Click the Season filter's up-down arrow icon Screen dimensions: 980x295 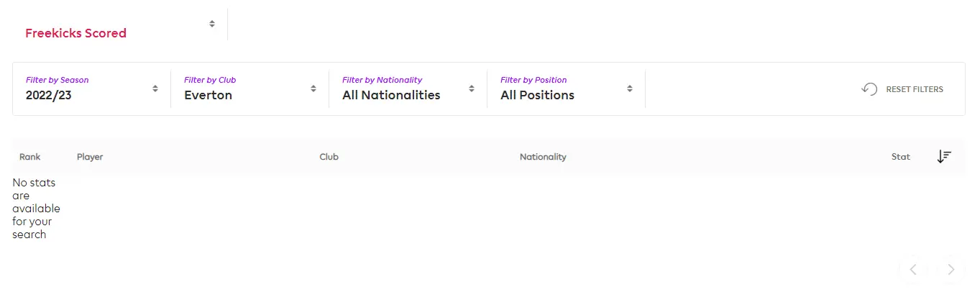(155, 88)
